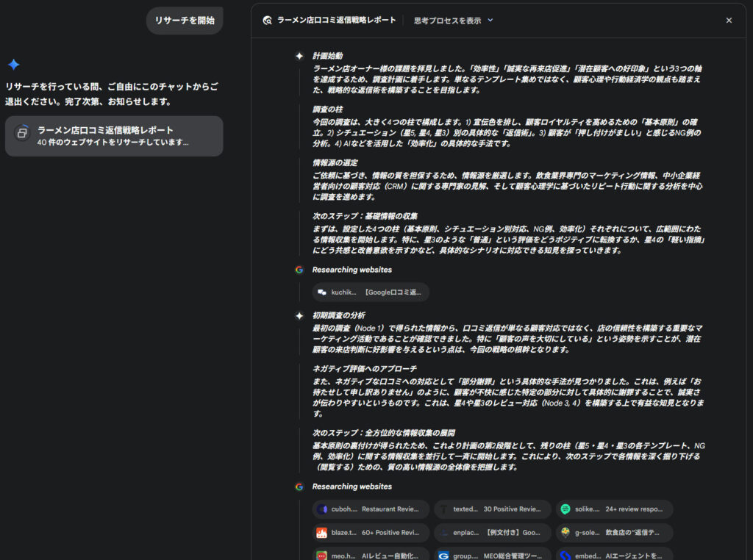Screen dimensions: 753x560
Task: Click the solike favicon on the review responses chip
Action: (x=565, y=509)
